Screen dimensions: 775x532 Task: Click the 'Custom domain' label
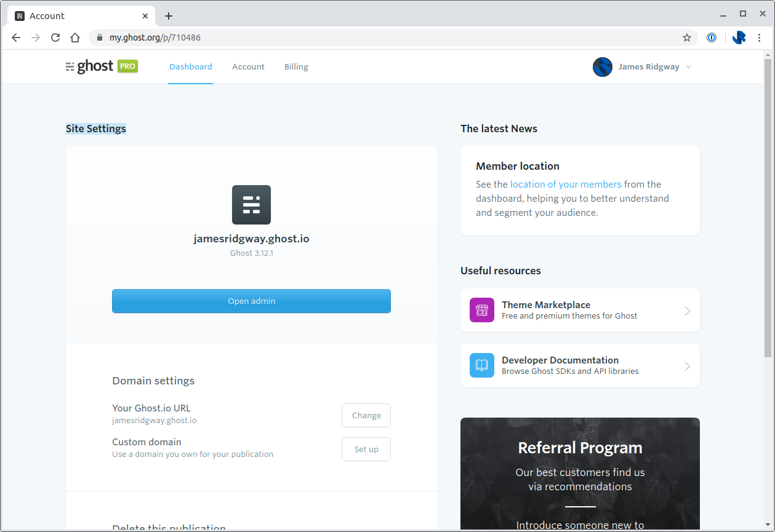[x=147, y=442]
